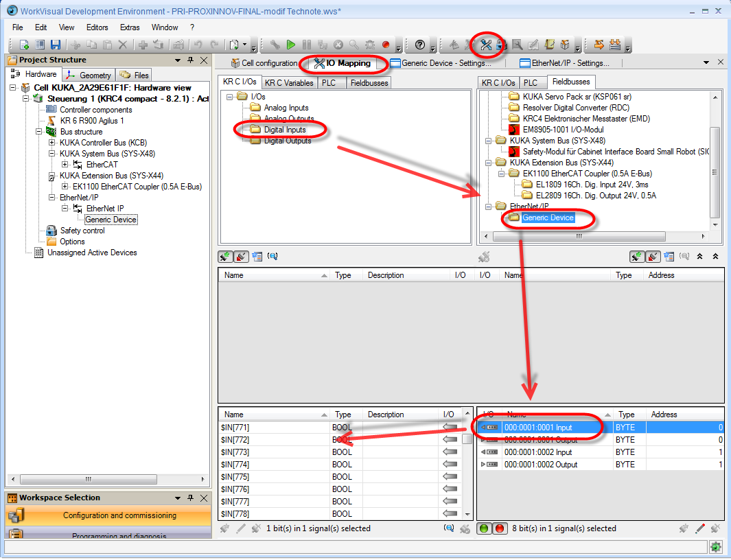
Task: Click the wrench icon in the toolbar
Action: tap(275, 45)
